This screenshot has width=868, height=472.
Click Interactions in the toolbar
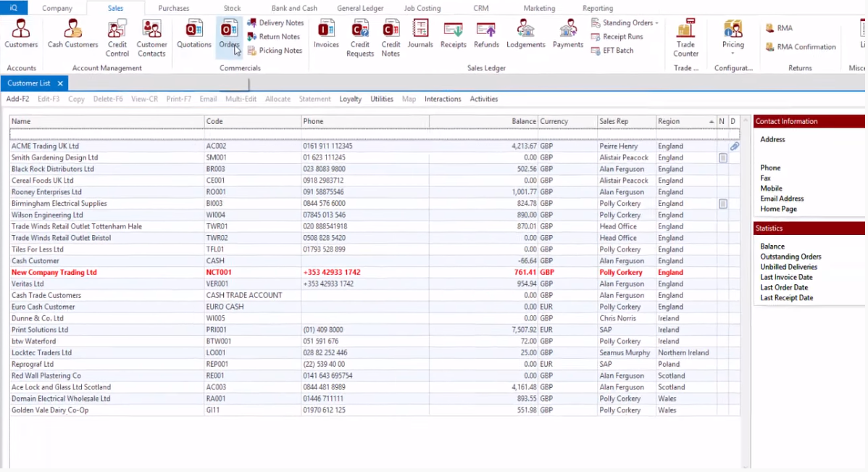pos(443,99)
